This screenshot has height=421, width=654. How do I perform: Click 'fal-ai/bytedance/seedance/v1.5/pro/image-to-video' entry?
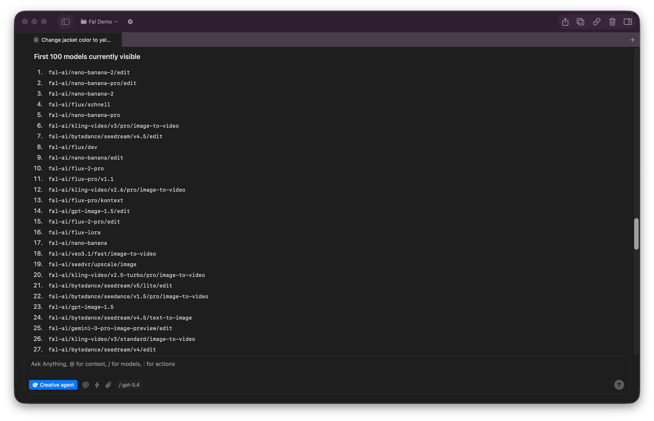[x=128, y=297]
